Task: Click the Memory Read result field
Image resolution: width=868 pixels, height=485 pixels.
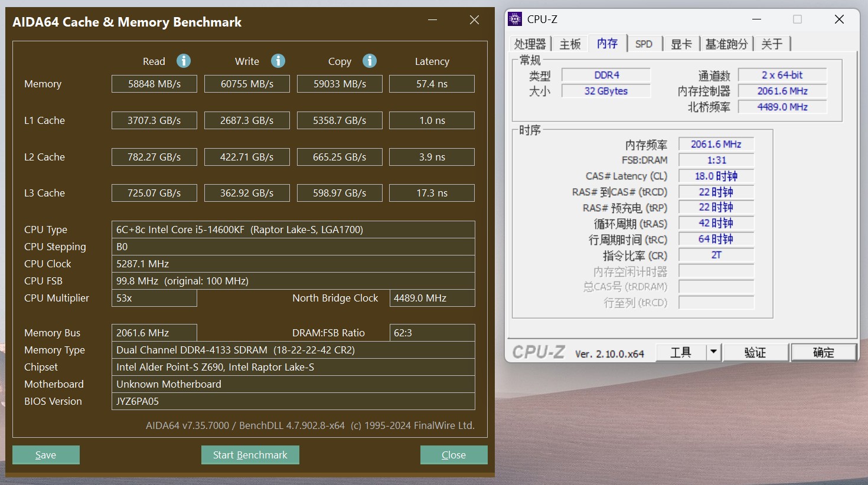Action: coord(154,84)
